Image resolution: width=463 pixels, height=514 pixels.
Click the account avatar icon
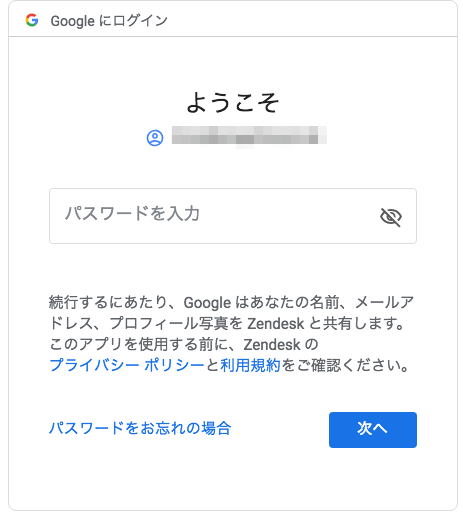pyautogui.click(x=155, y=138)
